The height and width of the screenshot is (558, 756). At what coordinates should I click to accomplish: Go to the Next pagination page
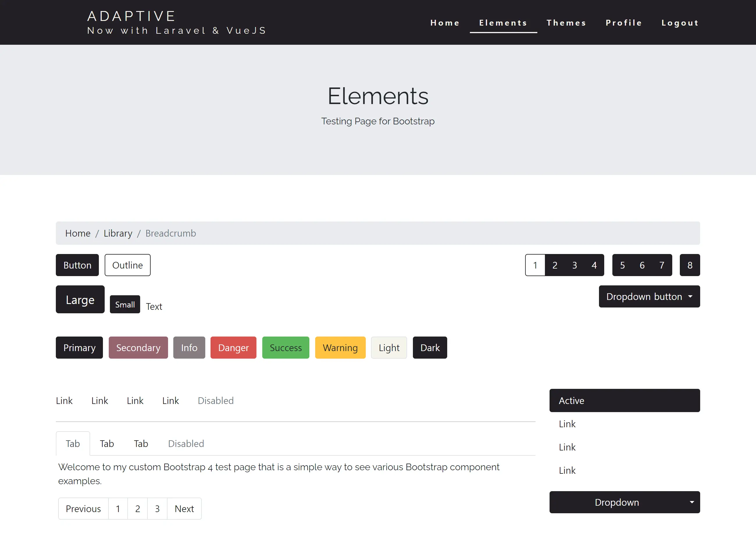(184, 509)
